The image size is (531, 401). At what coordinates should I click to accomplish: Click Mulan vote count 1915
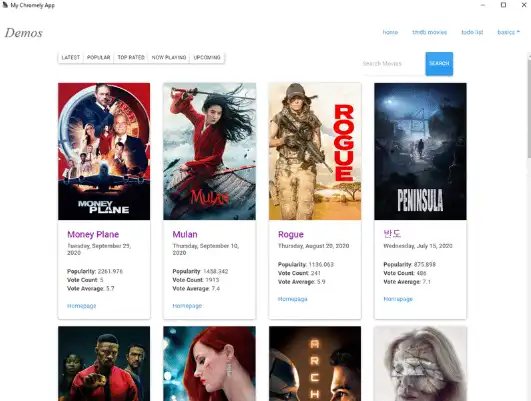click(x=212, y=280)
